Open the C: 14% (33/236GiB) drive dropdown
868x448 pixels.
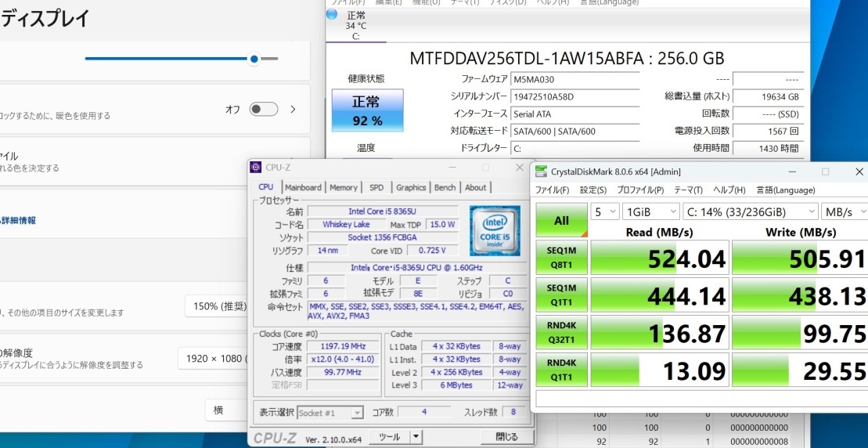click(750, 211)
